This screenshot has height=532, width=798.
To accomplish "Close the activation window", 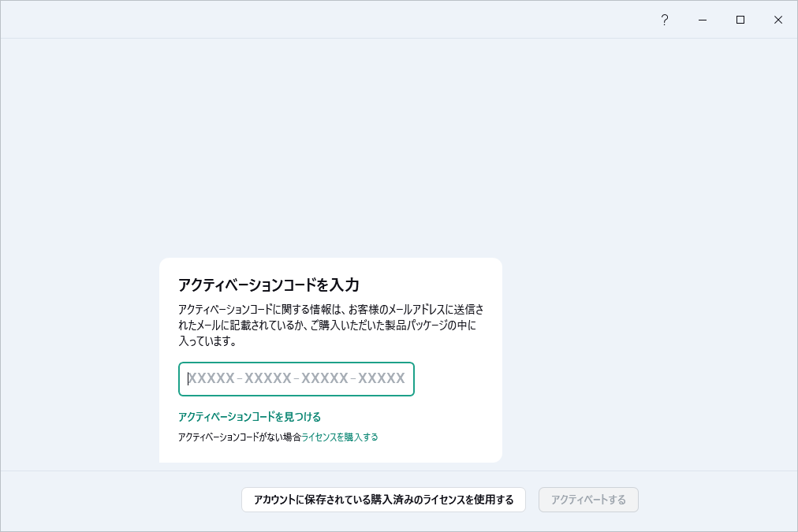I will 778,20.
